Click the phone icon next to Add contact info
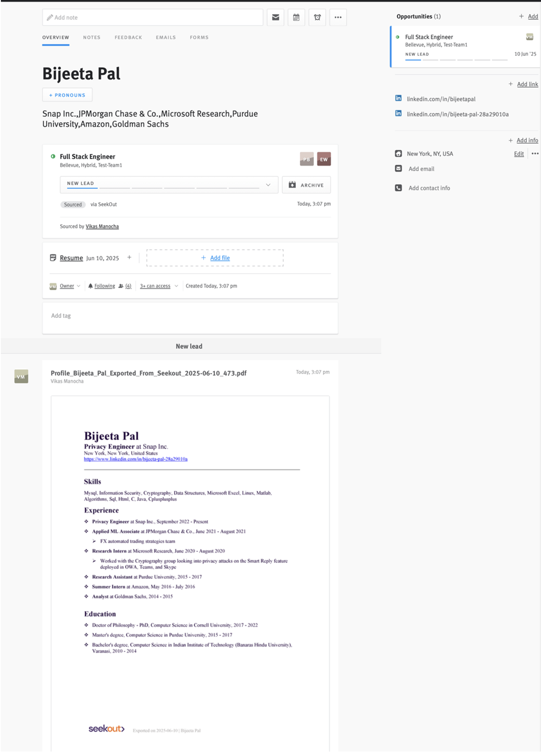Viewport: 541px width, 756px height. point(399,188)
